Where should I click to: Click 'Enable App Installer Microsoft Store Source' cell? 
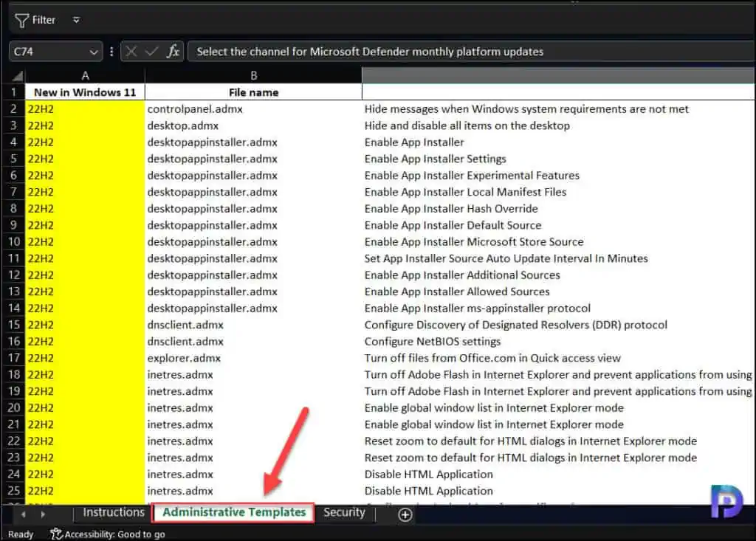pyautogui.click(x=558, y=241)
